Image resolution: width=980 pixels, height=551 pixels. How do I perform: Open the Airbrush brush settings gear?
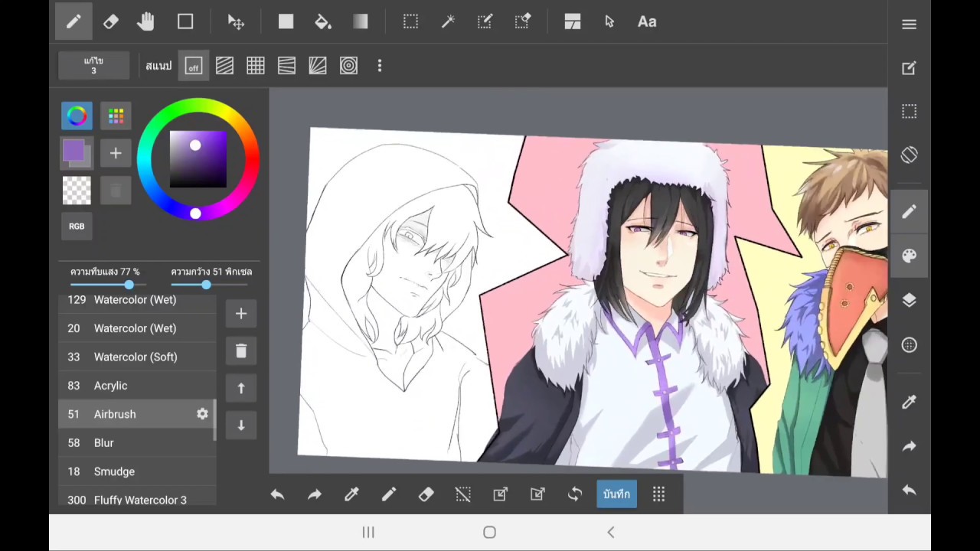(202, 414)
